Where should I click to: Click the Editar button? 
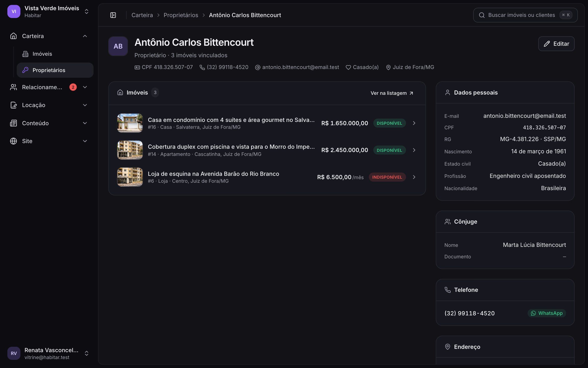[556, 44]
